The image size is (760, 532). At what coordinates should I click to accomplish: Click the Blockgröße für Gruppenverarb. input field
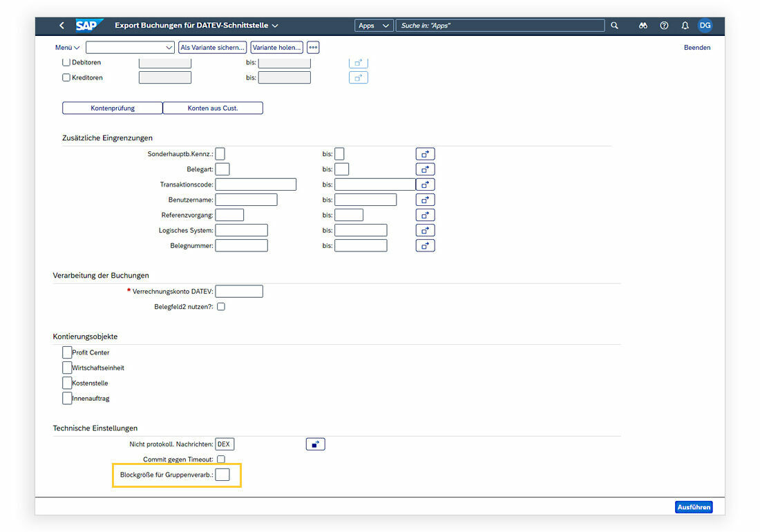(222, 475)
